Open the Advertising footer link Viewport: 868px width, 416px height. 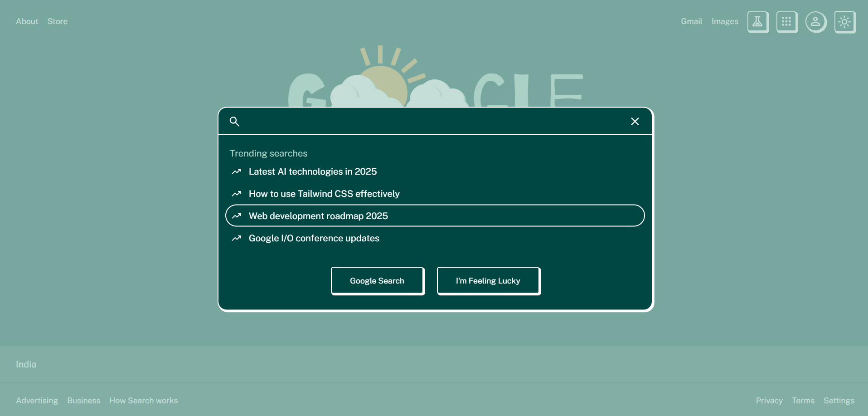click(x=37, y=401)
